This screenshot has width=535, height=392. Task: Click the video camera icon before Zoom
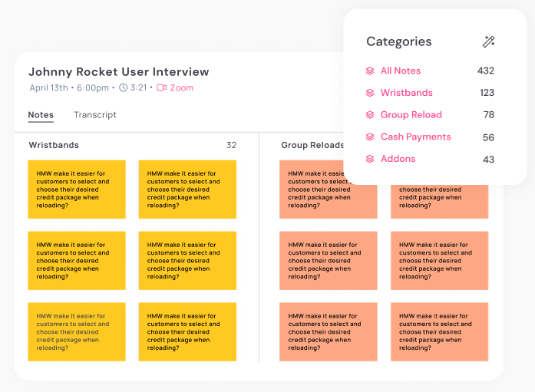[x=162, y=88]
